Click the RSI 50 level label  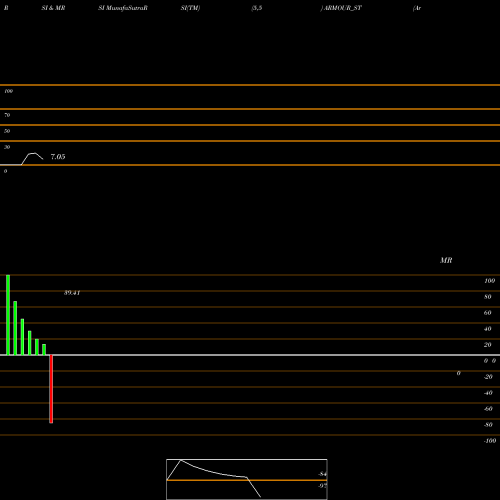[7, 131]
